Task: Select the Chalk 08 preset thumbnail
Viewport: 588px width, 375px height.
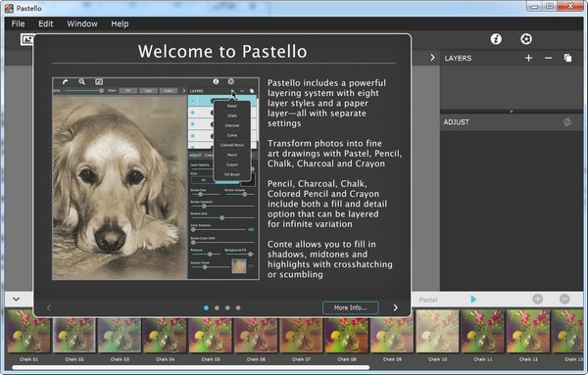Action: tap(347, 335)
